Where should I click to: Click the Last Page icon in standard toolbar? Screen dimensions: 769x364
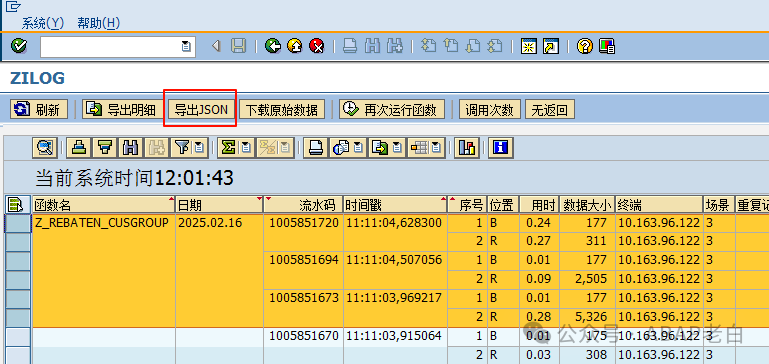494,46
